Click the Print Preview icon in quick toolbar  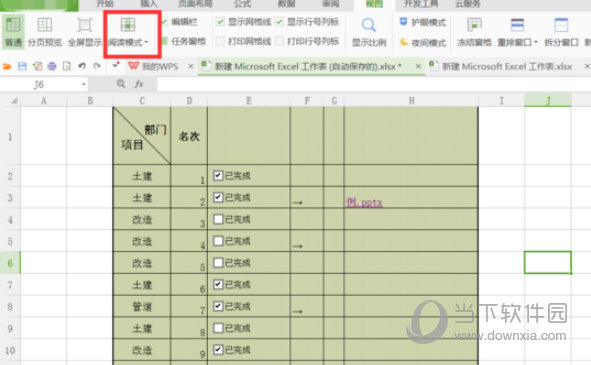coord(67,66)
